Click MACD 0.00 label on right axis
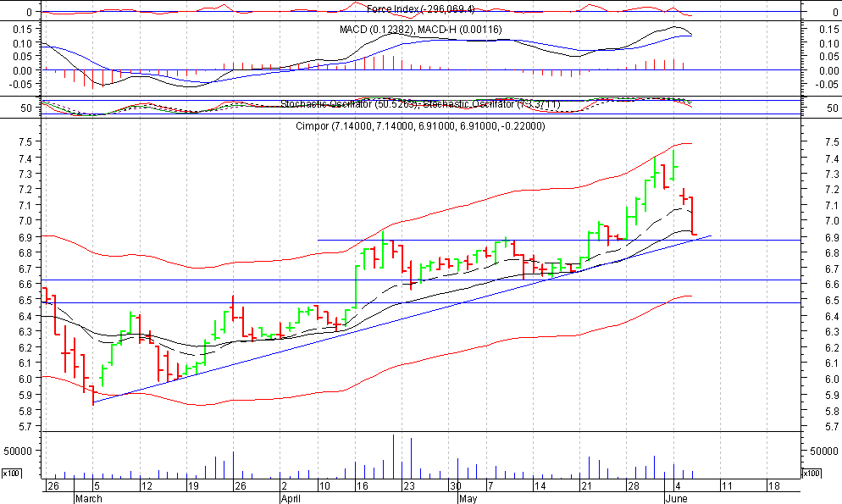Image resolution: width=842 pixels, height=504 pixels. coord(829,71)
